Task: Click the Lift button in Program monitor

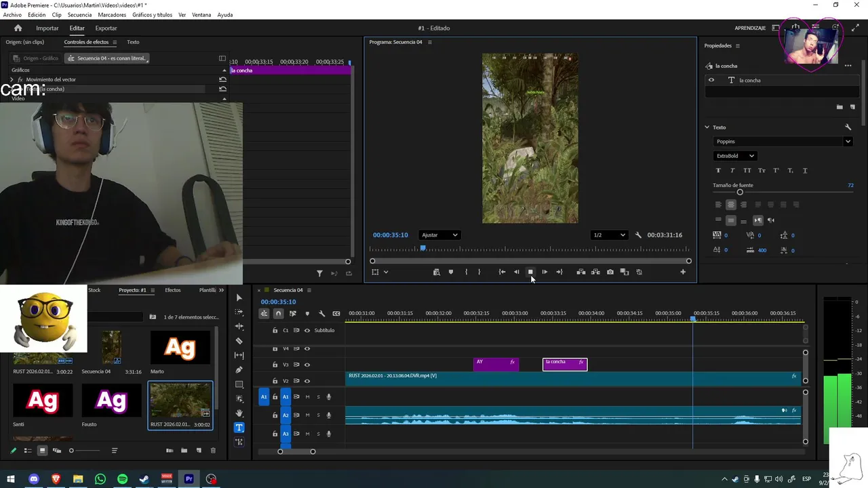Action: click(x=581, y=272)
